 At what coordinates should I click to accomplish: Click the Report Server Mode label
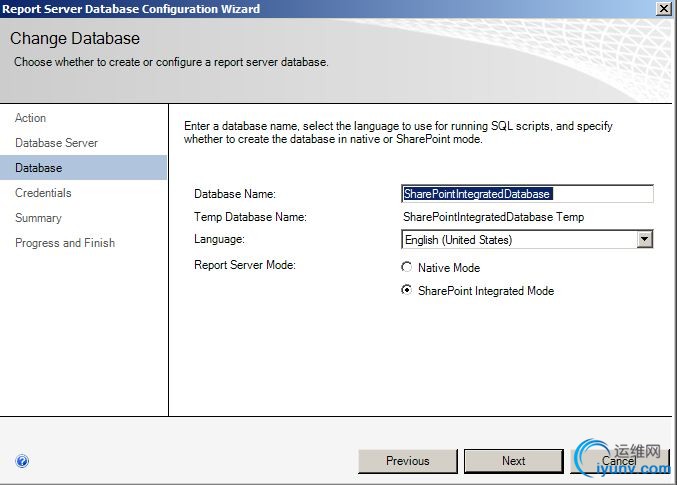point(245,265)
